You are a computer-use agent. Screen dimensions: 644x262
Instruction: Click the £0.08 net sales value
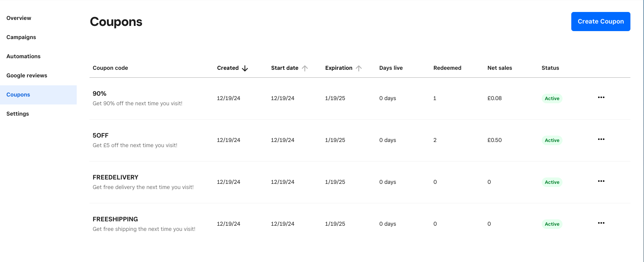pyautogui.click(x=495, y=98)
